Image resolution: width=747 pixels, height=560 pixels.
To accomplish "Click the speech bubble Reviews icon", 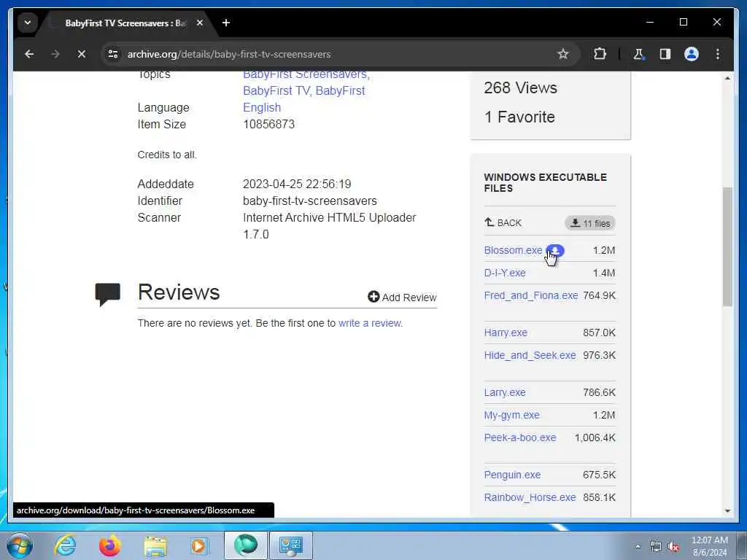I will click(108, 294).
